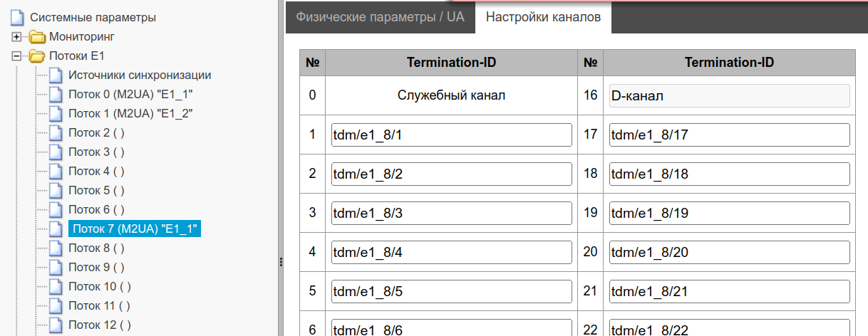Switch to Физические параметры / UA tab
868x336 pixels.
click(380, 17)
